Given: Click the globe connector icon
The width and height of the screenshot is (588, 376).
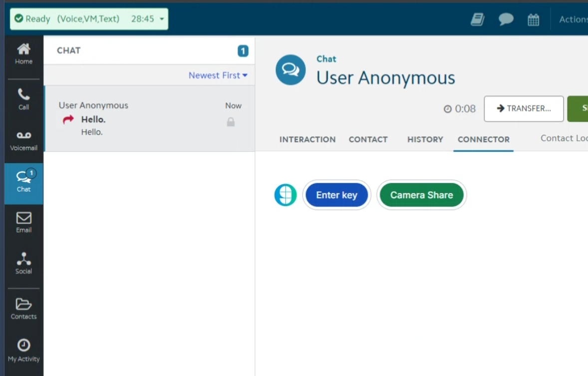Looking at the screenshot, I should 286,195.
